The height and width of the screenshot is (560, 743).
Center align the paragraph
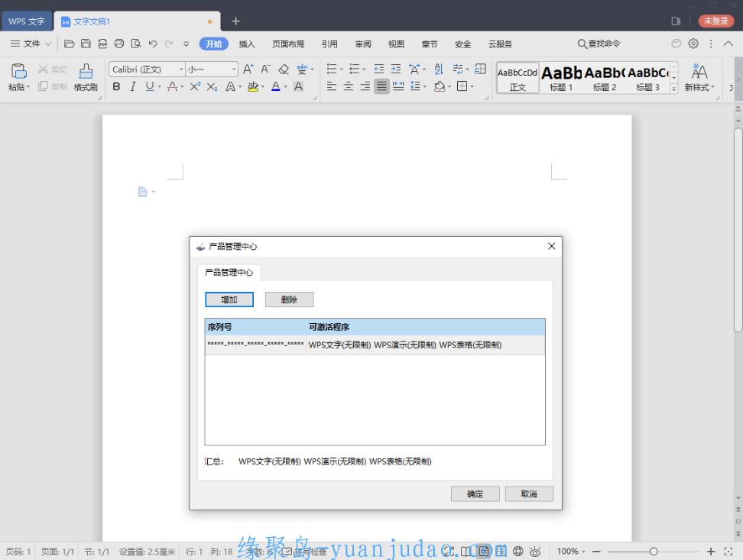[x=349, y=86]
